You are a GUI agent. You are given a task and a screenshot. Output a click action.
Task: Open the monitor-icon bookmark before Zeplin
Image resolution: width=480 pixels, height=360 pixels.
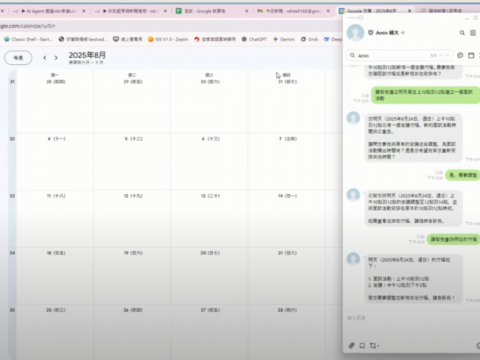point(128,39)
